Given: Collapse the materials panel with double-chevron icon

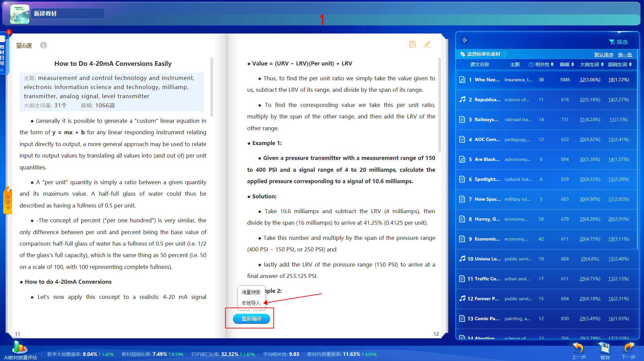Looking at the screenshot, I should (x=464, y=40).
